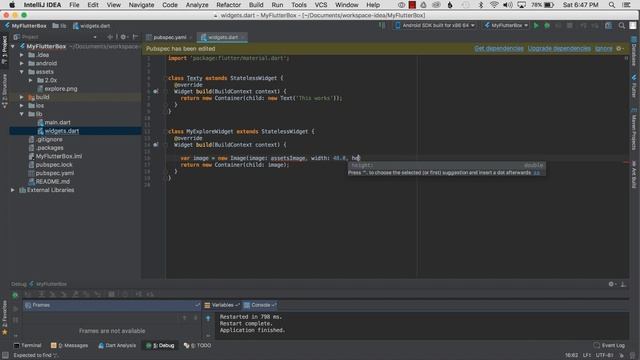Open Search Everywhere magnifier in the toolbar
Screen dimensions: 640x360
pyautogui.click(x=622, y=25)
